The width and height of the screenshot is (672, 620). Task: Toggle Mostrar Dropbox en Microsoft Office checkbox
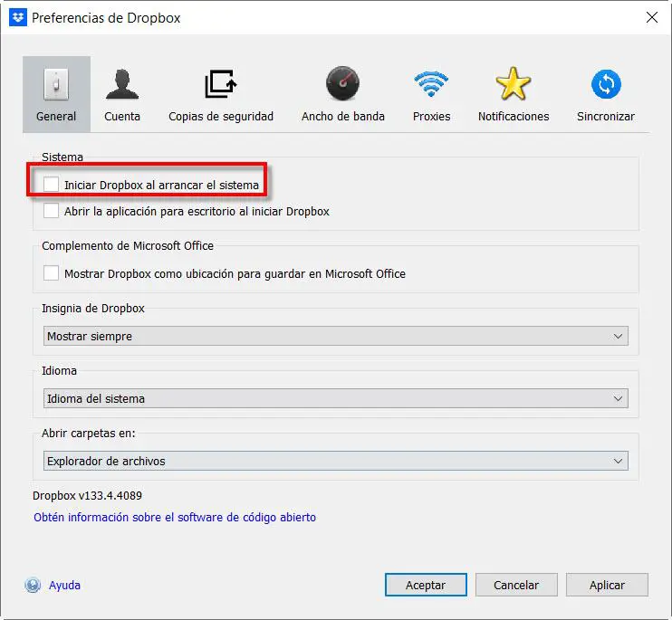[52, 273]
